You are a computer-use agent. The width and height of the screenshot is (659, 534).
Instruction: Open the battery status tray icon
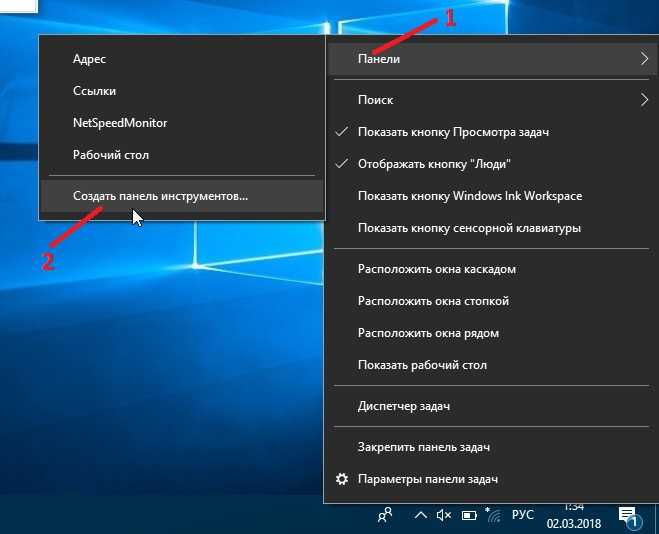(x=469, y=515)
